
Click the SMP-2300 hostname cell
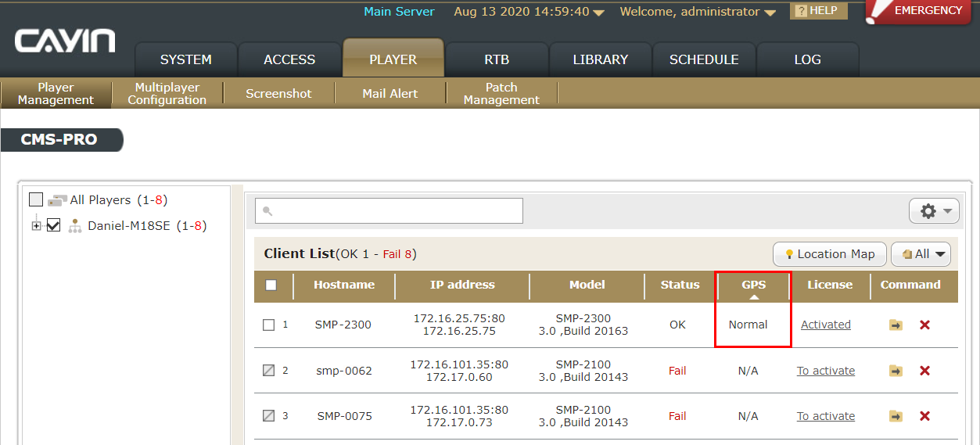(x=343, y=325)
